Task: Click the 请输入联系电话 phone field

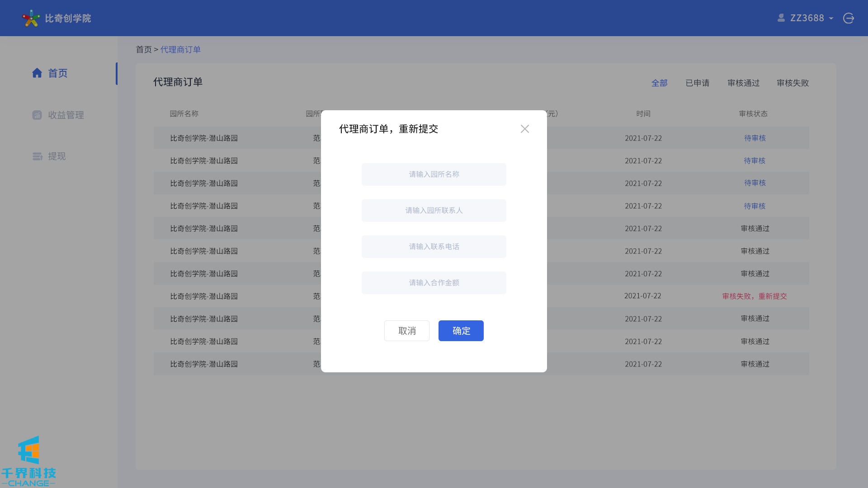Action: [x=434, y=247]
